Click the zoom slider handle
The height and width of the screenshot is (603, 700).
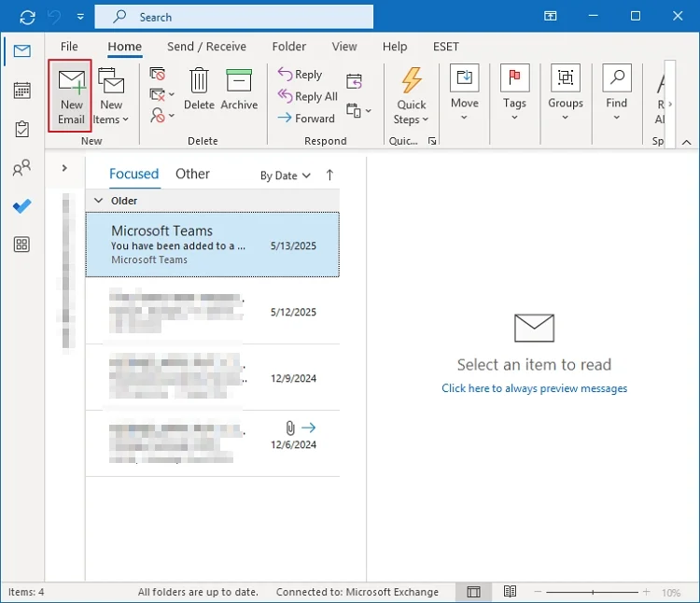point(593,593)
